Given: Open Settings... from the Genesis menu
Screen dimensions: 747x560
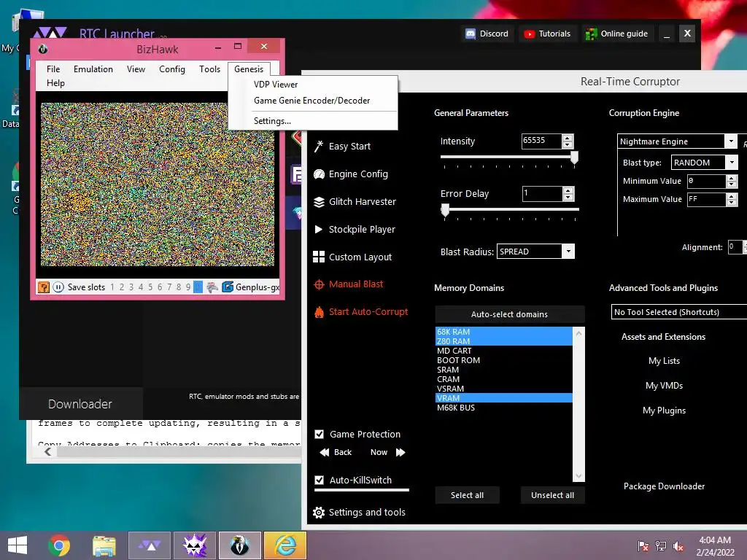Looking at the screenshot, I should 272,121.
